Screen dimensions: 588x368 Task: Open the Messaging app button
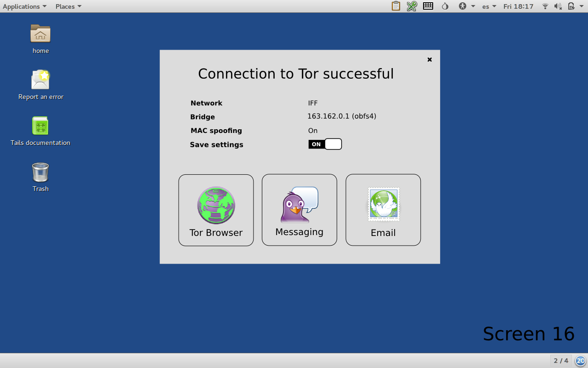pos(299,210)
